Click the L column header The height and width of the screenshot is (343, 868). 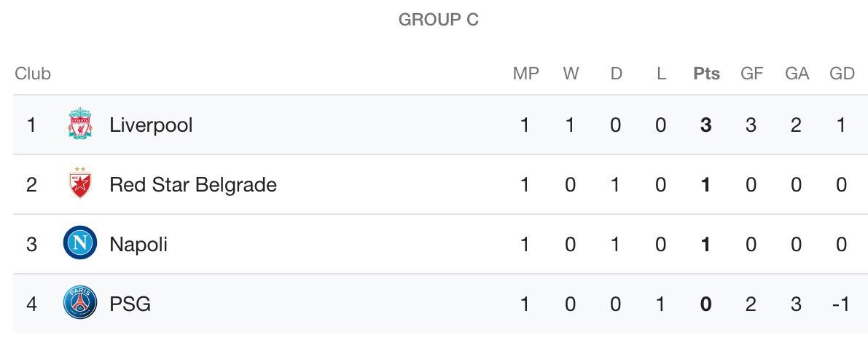662,74
